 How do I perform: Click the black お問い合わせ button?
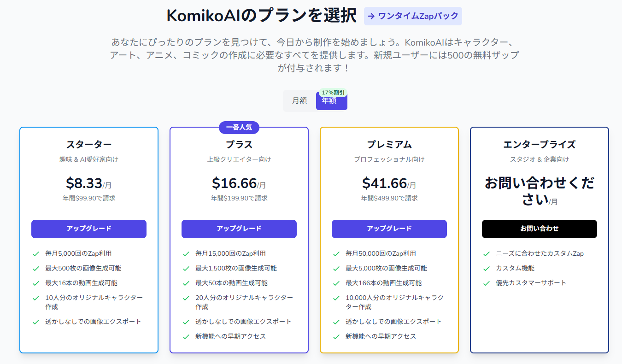pyautogui.click(x=540, y=229)
